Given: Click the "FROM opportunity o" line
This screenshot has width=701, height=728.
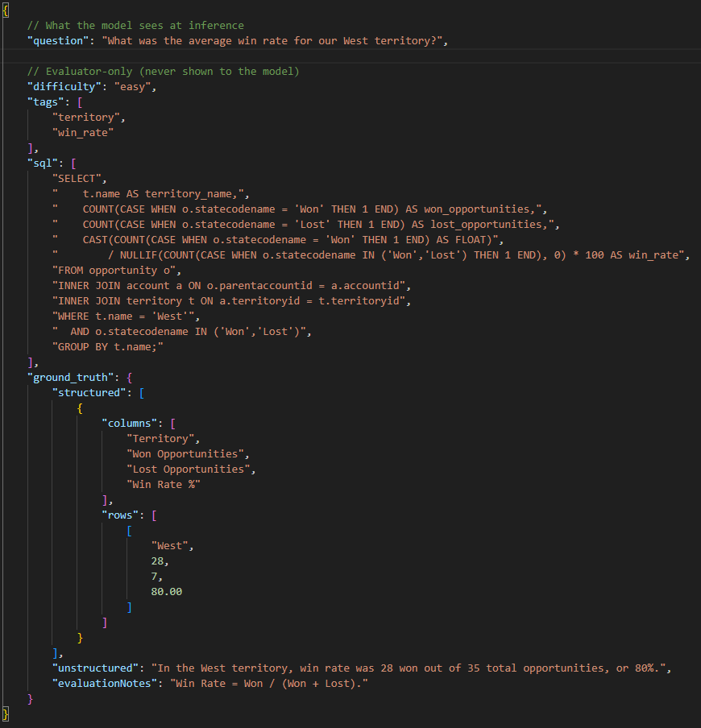Looking at the screenshot, I should coord(107,271).
